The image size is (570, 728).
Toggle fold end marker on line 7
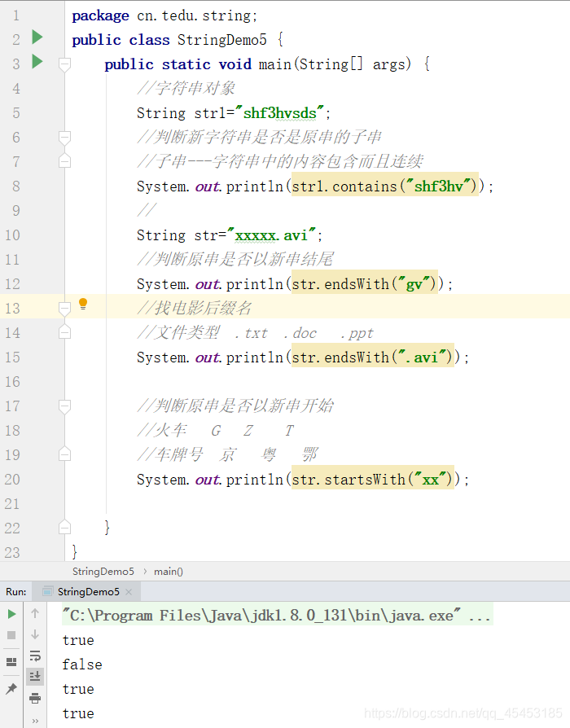[x=65, y=161]
